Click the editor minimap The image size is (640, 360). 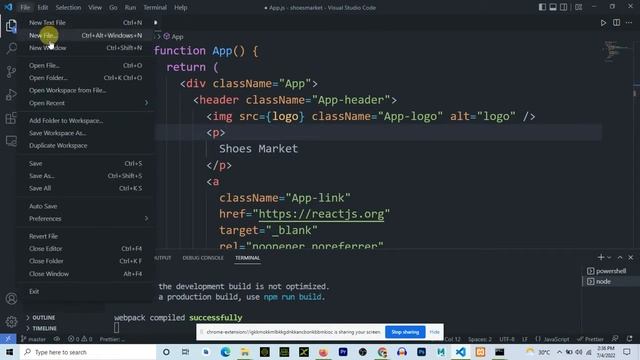(616, 51)
